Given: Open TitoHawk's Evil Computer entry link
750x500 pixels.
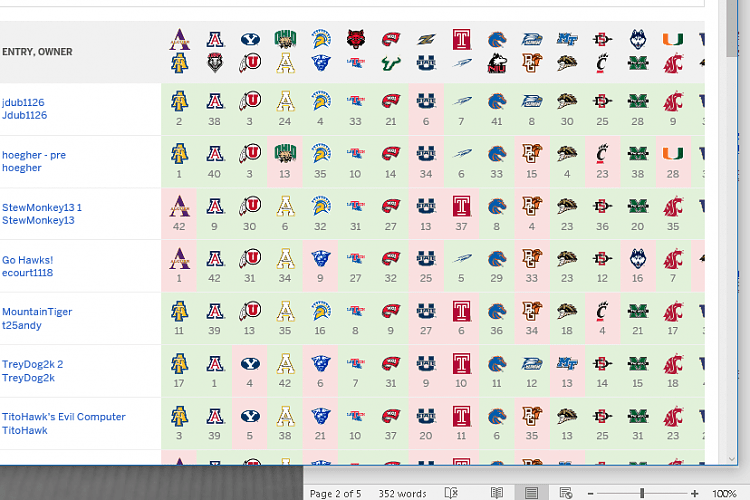Looking at the screenshot, I should (x=64, y=417).
